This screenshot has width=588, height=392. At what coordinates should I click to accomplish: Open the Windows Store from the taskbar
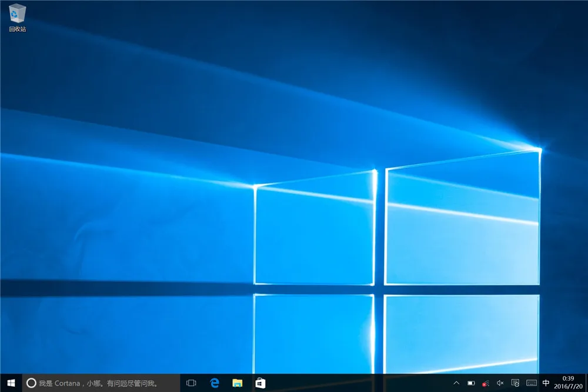[x=260, y=383]
